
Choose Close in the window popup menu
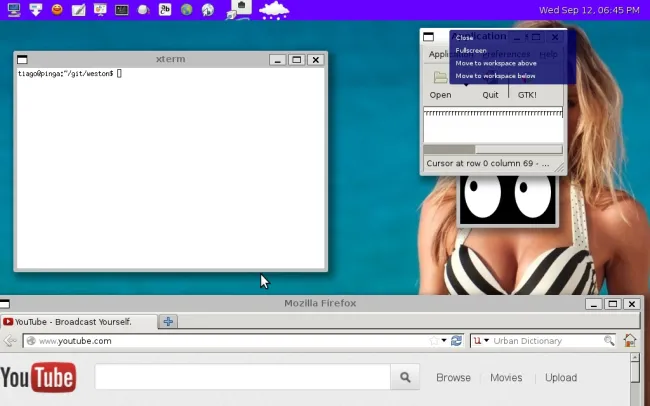[464, 38]
